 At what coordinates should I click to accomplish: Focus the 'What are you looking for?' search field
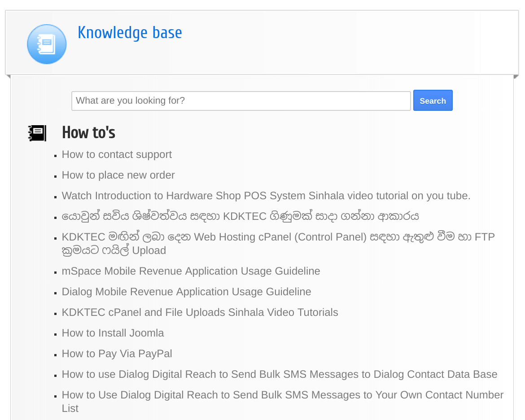click(x=241, y=101)
